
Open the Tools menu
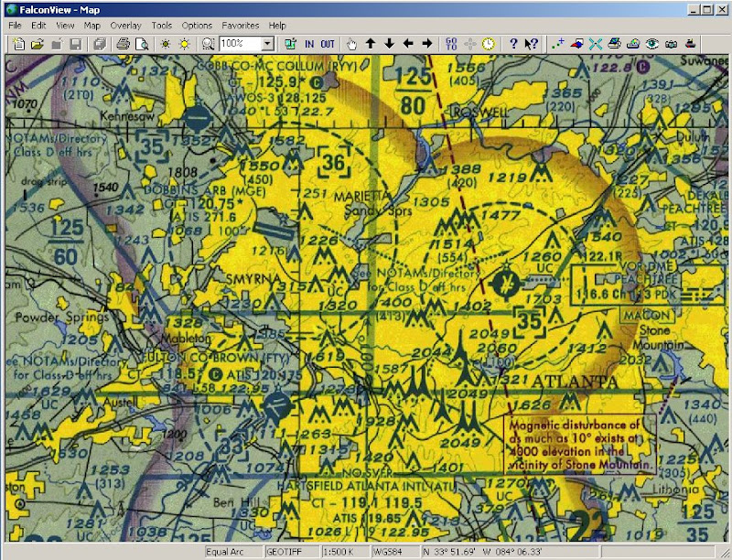coord(162,26)
